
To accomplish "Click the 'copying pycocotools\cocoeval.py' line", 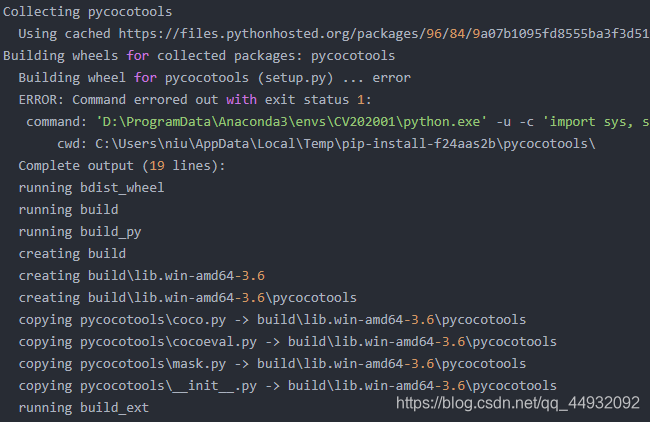I will 287,341.
